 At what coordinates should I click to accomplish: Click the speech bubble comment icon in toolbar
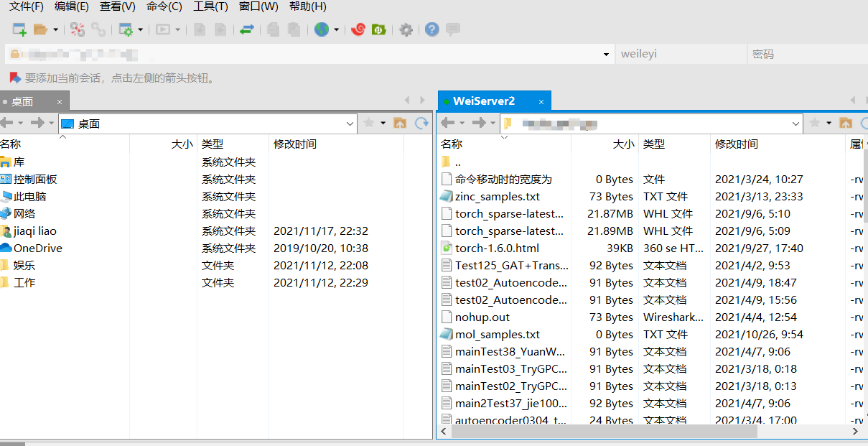[x=453, y=29]
